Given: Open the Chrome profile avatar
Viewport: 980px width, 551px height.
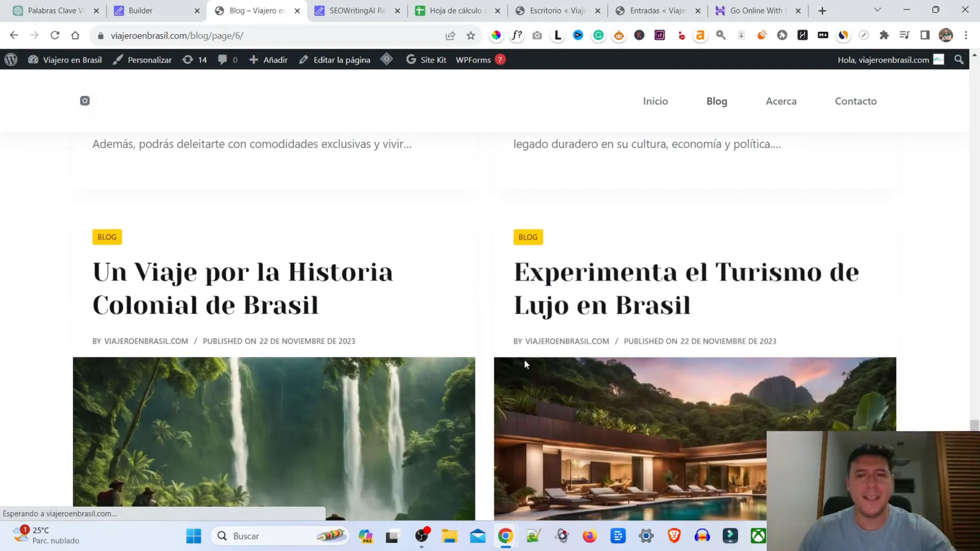Looking at the screenshot, I should click(946, 36).
